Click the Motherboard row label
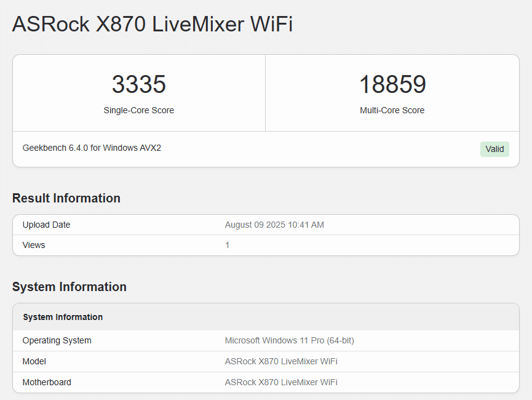The width and height of the screenshot is (532, 400). click(x=47, y=382)
